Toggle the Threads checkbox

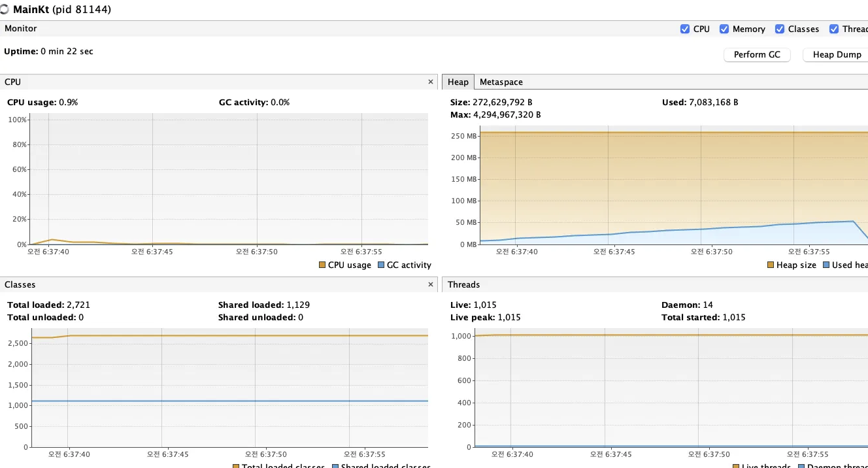tap(834, 29)
